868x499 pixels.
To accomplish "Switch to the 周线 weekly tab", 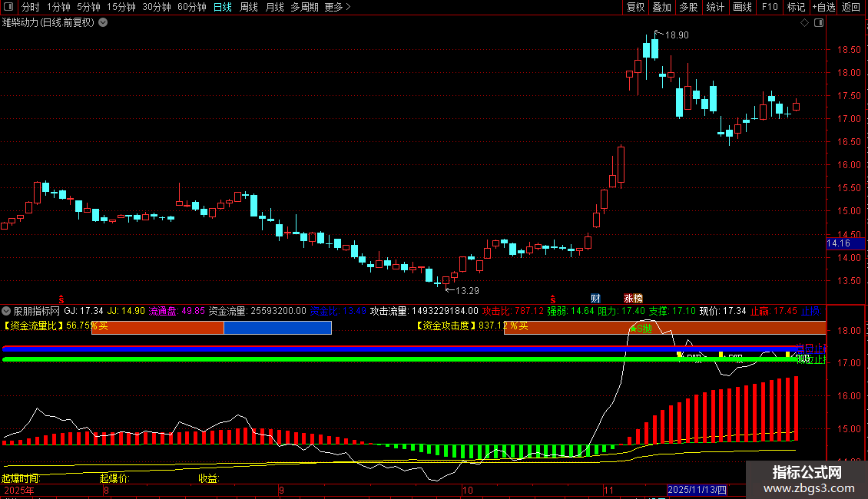I will tap(249, 7).
